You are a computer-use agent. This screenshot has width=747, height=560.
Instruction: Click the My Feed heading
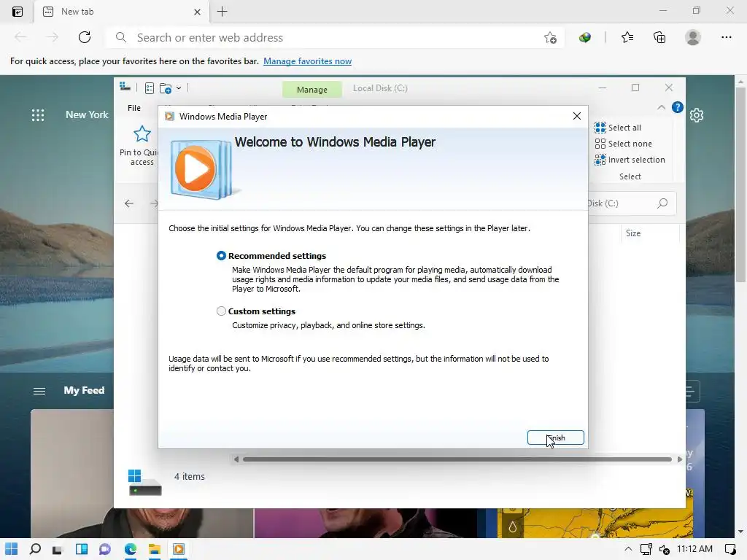coord(84,391)
